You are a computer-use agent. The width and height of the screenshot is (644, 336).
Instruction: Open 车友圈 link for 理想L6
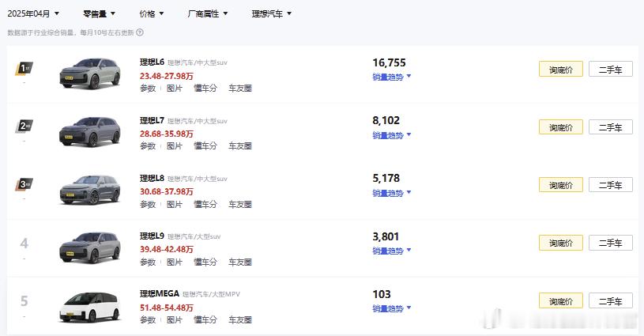(240, 89)
